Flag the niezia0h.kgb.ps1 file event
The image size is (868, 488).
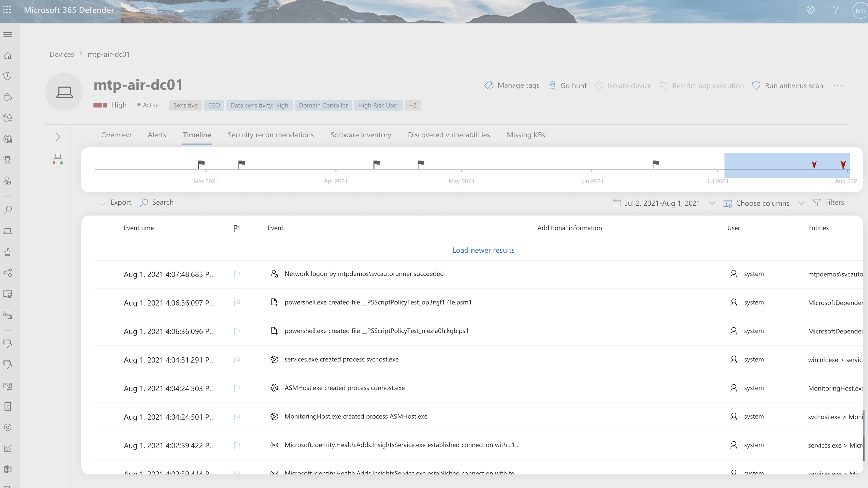point(237,331)
